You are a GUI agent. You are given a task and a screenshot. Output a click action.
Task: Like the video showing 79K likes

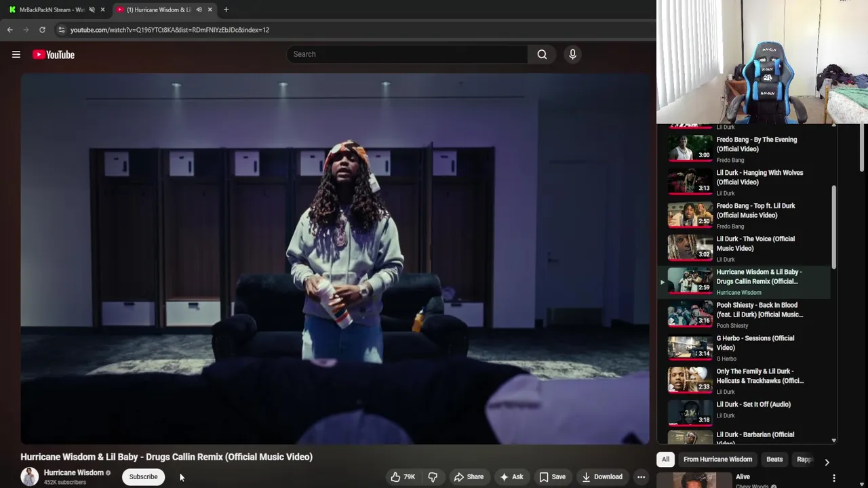pyautogui.click(x=402, y=476)
